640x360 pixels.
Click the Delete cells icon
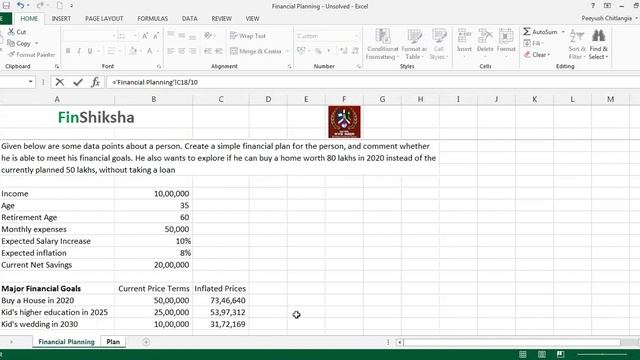[485, 36]
